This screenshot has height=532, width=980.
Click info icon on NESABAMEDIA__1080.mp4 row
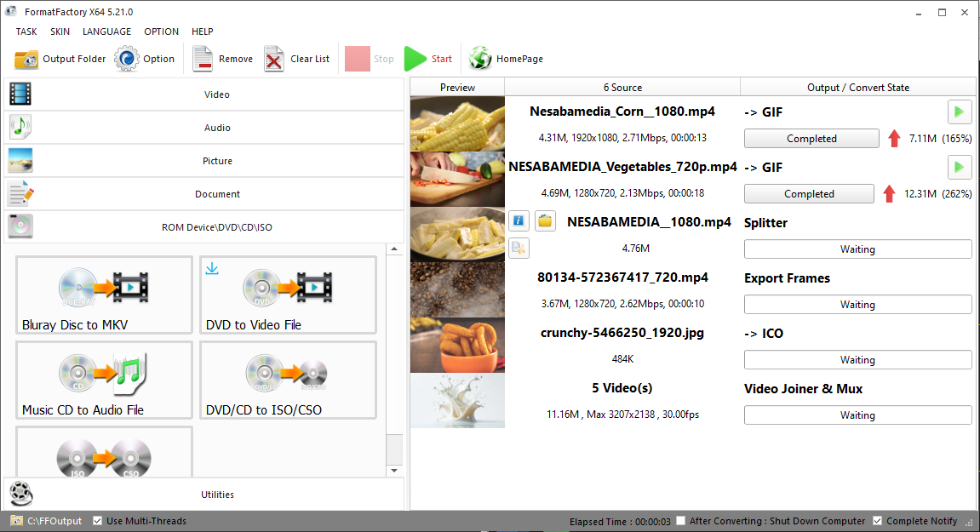click(x=519, y=222)
